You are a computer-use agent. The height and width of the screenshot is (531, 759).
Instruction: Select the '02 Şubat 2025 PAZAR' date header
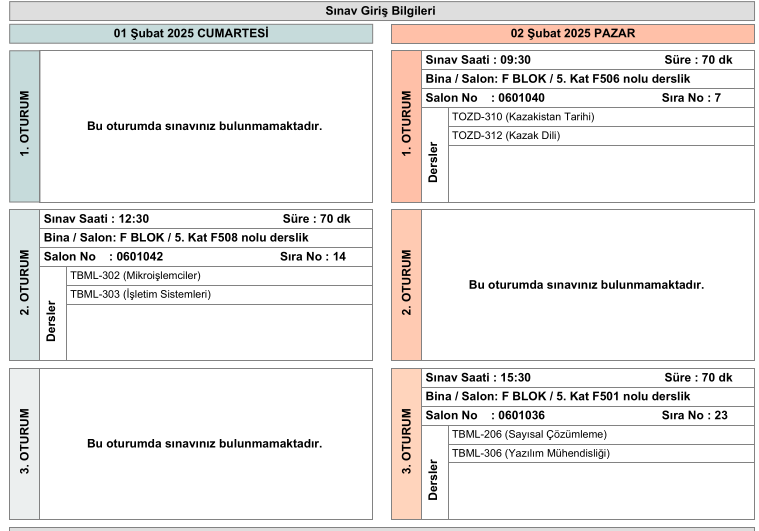573,33
